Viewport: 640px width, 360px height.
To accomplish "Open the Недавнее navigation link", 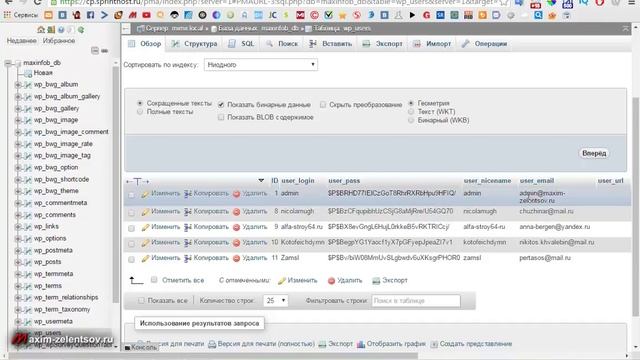I will click(x=22, y=41).
